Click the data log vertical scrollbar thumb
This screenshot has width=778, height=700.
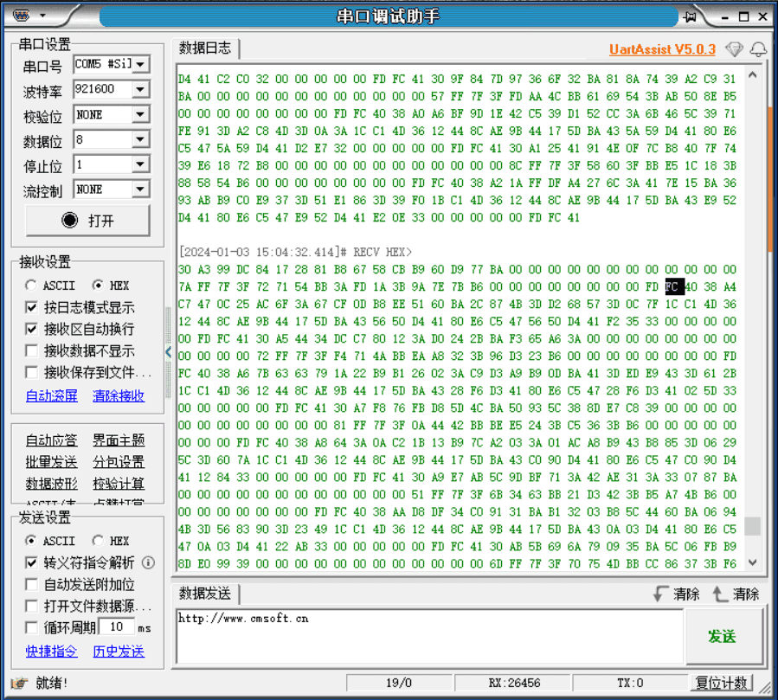[x=752, y=526]
